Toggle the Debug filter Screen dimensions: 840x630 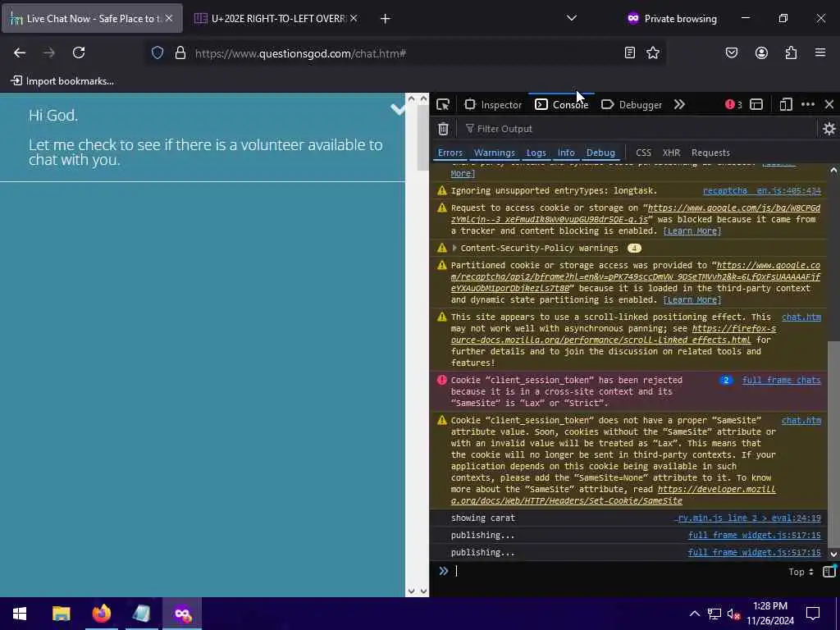[x=600, y=153]
